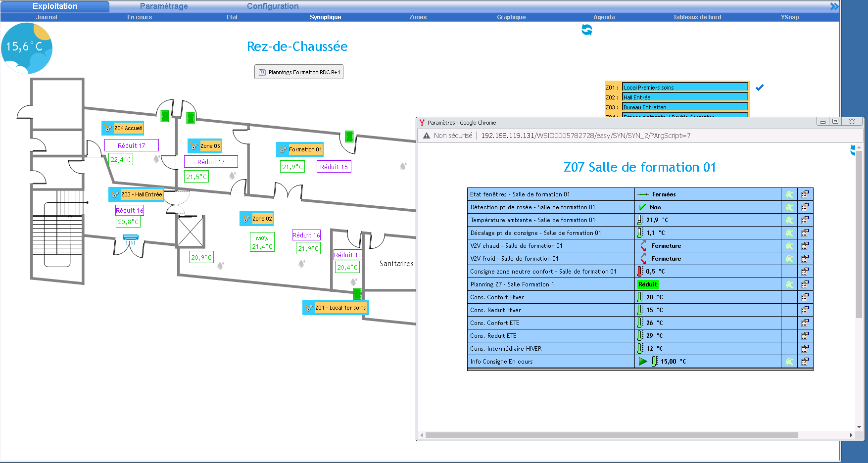868x463 pixels.
Task: Click the Moy. 21,4°C box
Action: (x=262, y=242)
